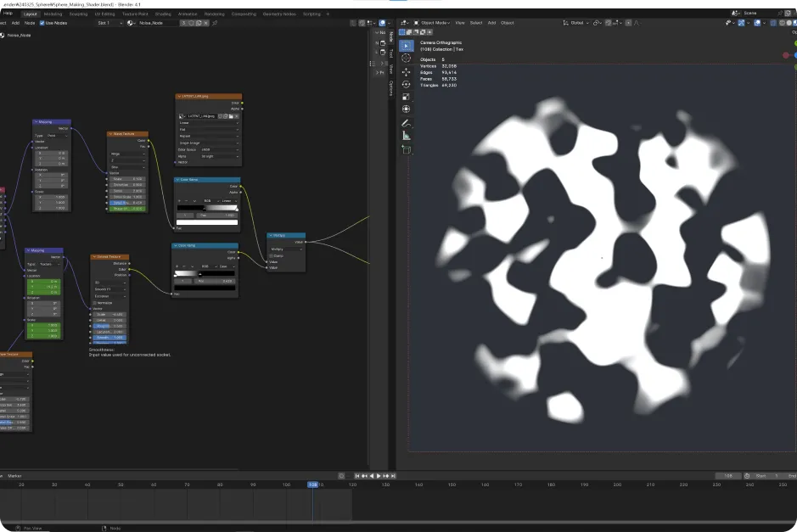Select the Measure tool in viewport toolbar

coord(406,136)
